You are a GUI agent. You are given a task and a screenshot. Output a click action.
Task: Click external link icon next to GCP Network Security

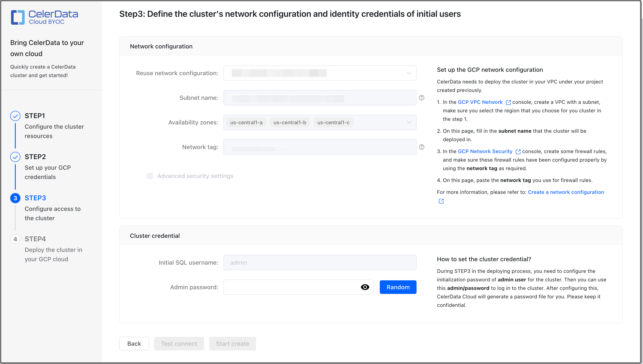tap(518, 151)
